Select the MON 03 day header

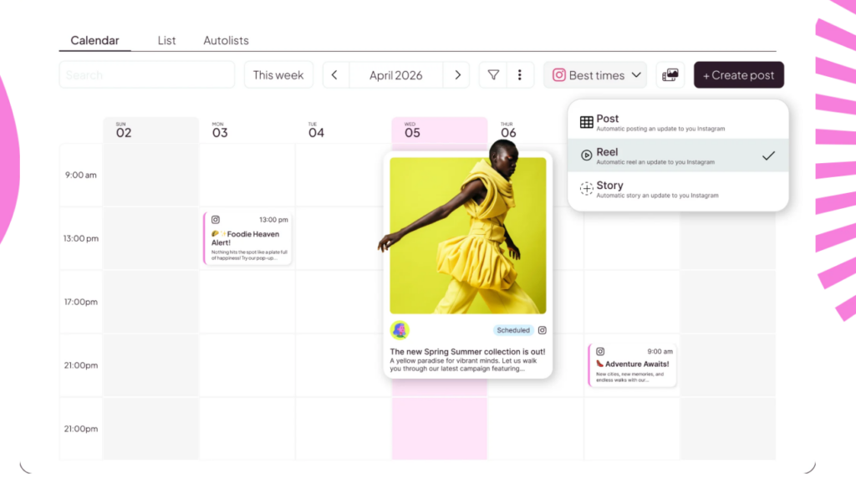[x=220, y=130]
